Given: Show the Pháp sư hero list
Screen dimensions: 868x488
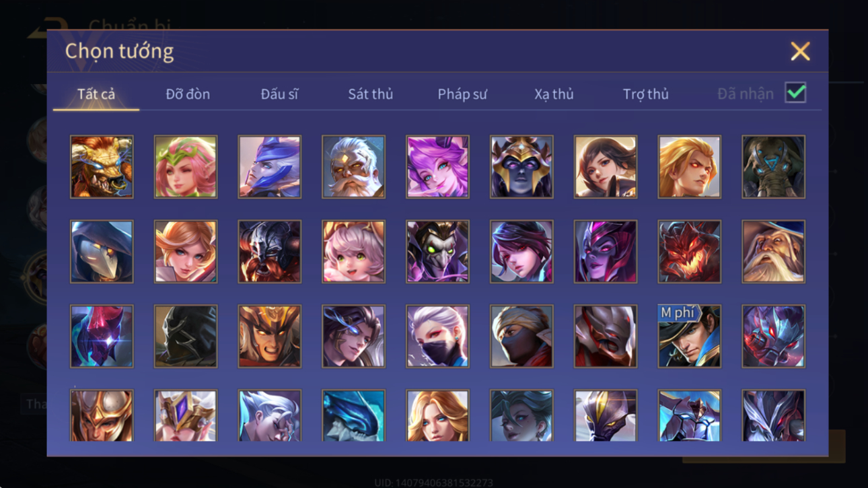Looking at the screenshot, I should (462, 94).
